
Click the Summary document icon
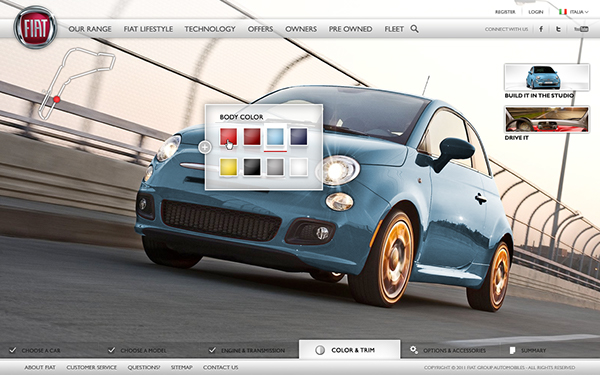click(x=512, y=350)
